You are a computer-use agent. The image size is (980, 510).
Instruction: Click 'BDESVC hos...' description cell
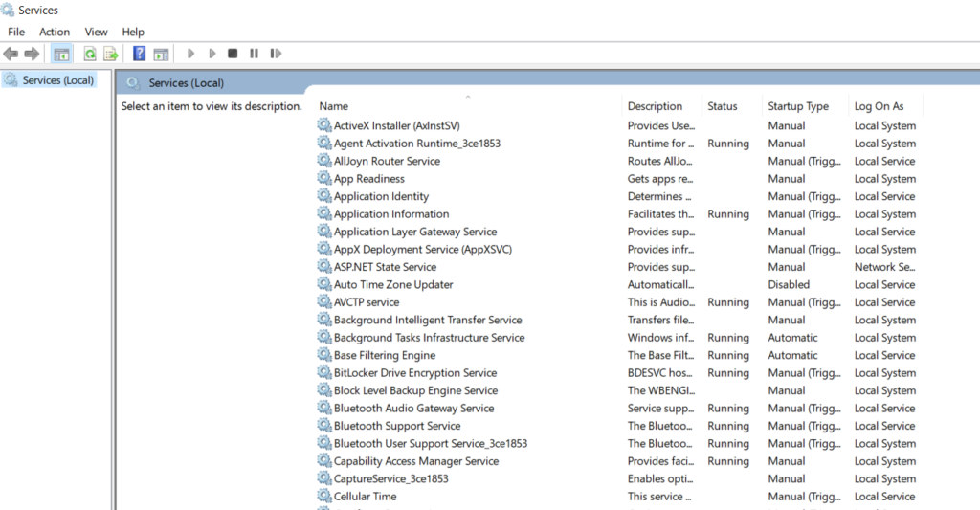click(x=660, y=373)
